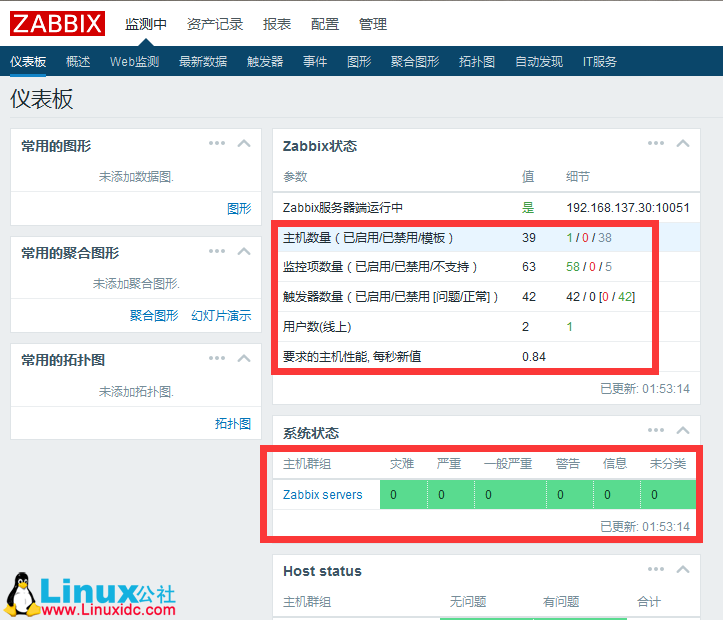Open the 报表 top menu
This screenshot has height=620, width=723.
click(277, 24)
